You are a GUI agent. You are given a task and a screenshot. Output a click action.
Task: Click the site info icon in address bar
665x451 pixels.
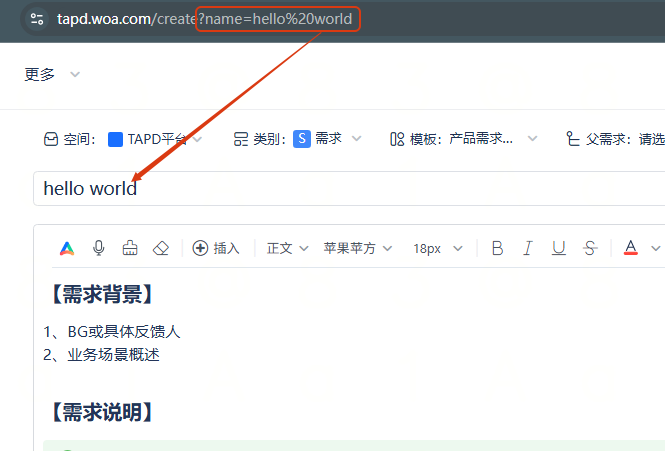[x=37, y=19]
